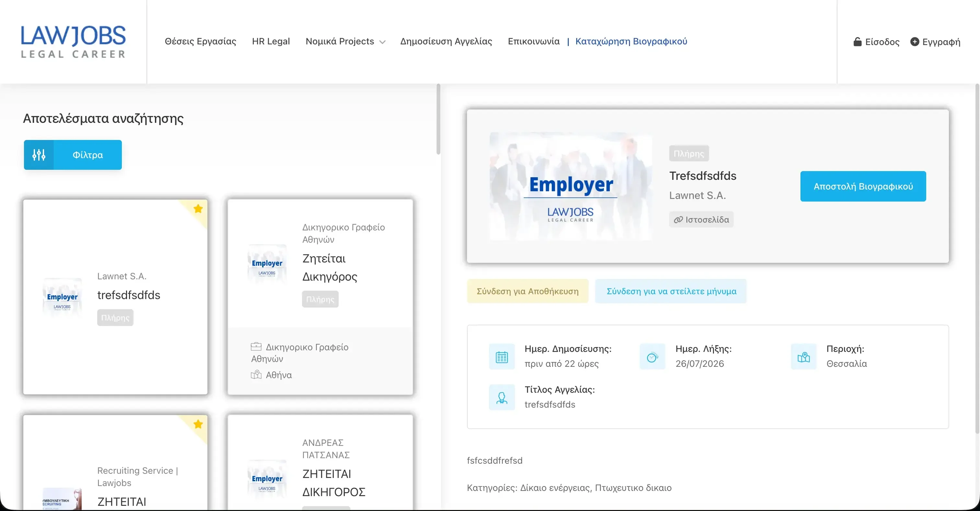Viewport: 980px width, 511px height.
Task: Click 26/07/2026 expiry date value
Action: [700, 364]
